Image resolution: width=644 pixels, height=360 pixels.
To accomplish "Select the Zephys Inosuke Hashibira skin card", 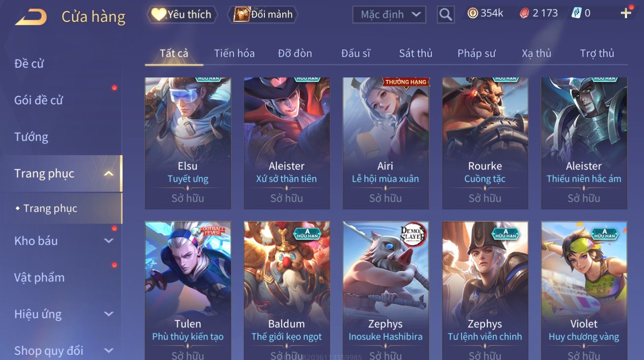I will pyautogui.click(x=386, y=291).
